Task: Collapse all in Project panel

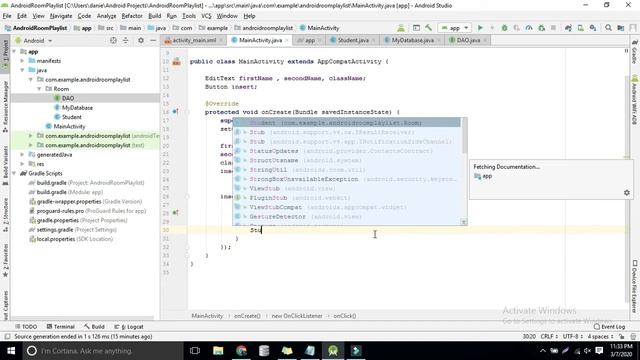Action: (125, 40)
